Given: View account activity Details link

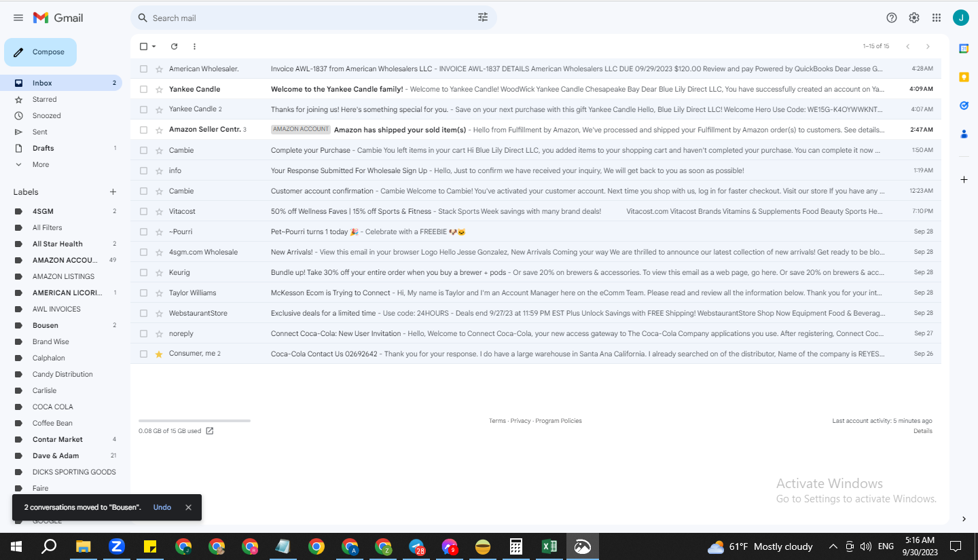Looking at the screenshot, I should 923,431.
